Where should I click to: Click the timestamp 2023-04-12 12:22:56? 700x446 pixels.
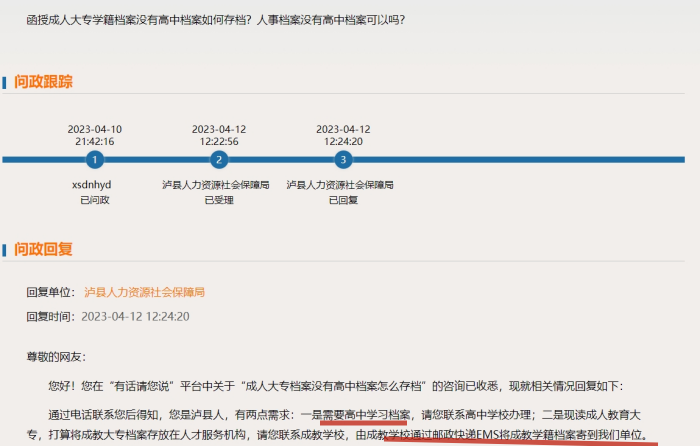pyautogui.click(x=219, y=135)
